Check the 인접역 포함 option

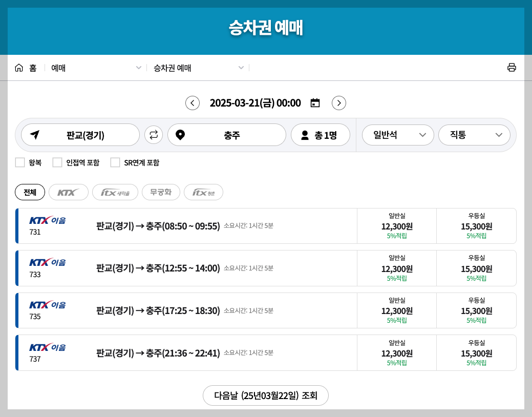(x=57, y=162)
